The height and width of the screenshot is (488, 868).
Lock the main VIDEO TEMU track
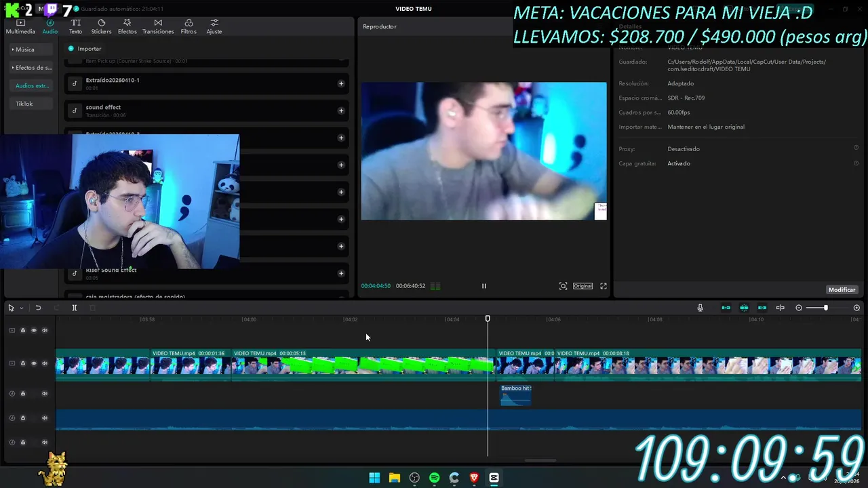pyautogui.click(x=22, y=363)
